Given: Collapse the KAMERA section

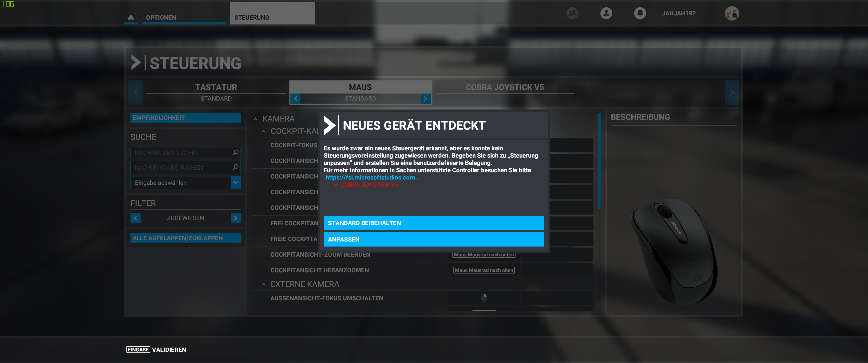Looking at the screenshot, I should (255, 119).
